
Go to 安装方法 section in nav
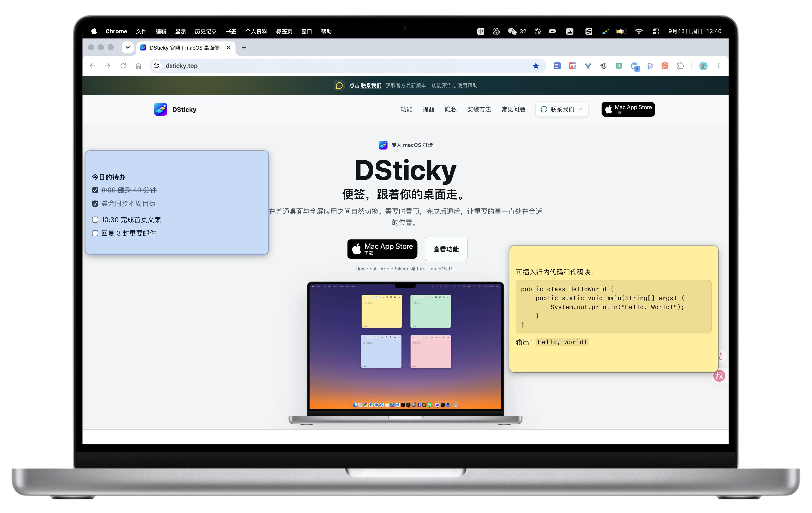tap(479, 109)
